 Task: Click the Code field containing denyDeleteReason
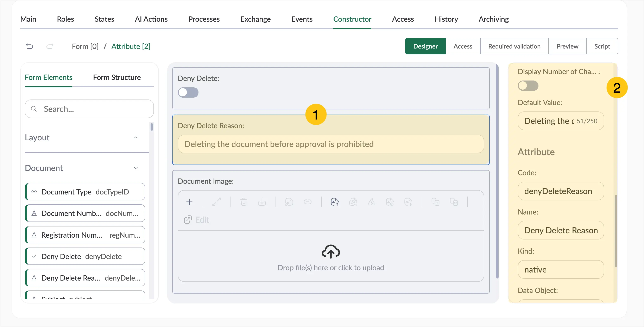tap(561, 191)
